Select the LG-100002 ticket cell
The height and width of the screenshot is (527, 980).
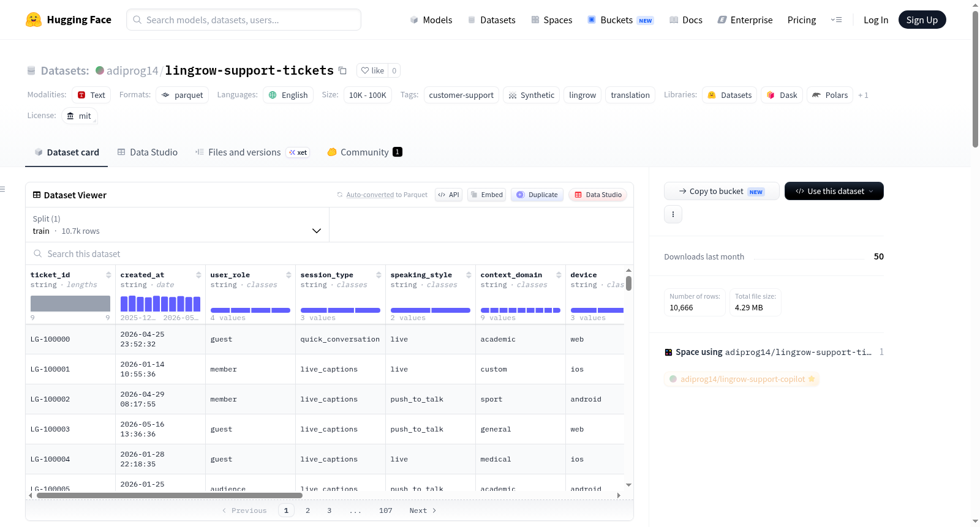tap(70, 399)
